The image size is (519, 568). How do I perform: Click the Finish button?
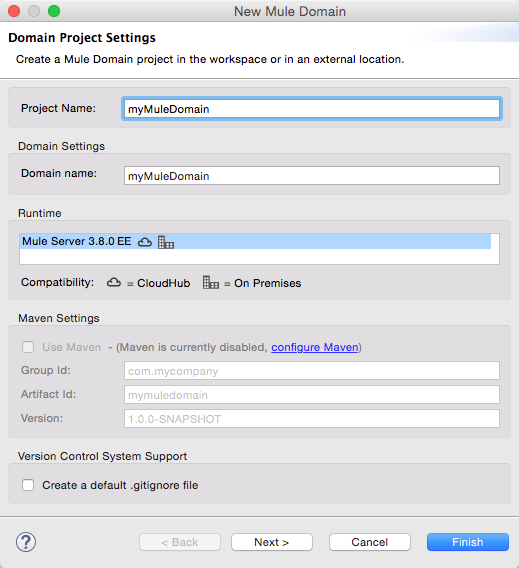point(468,542)
